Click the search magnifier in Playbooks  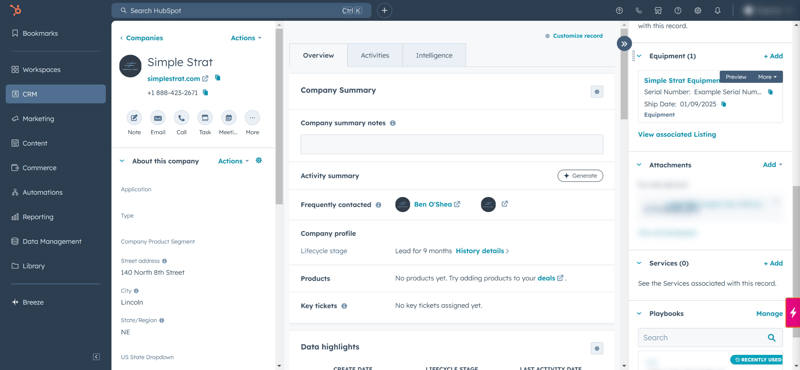click(772, 337)
